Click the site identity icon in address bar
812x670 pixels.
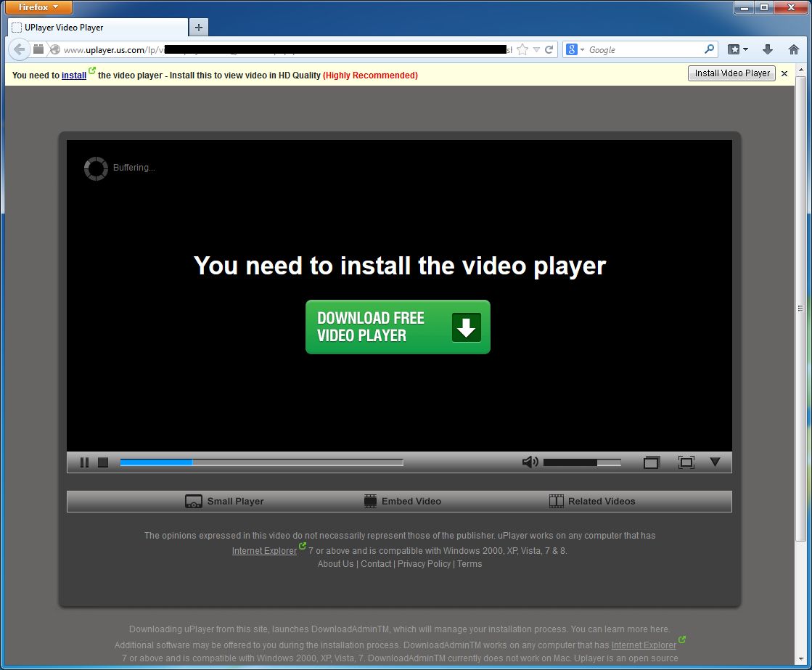[x=55, y=50]
